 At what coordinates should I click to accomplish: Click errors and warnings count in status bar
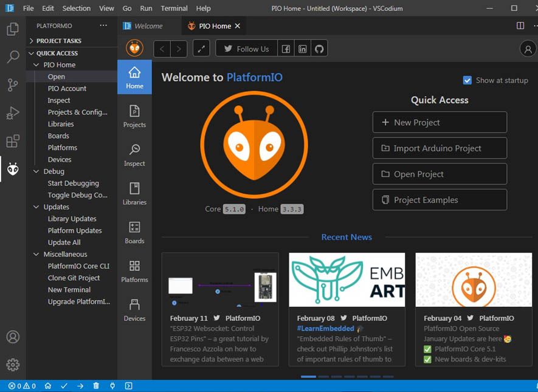[x=22, y=386]
